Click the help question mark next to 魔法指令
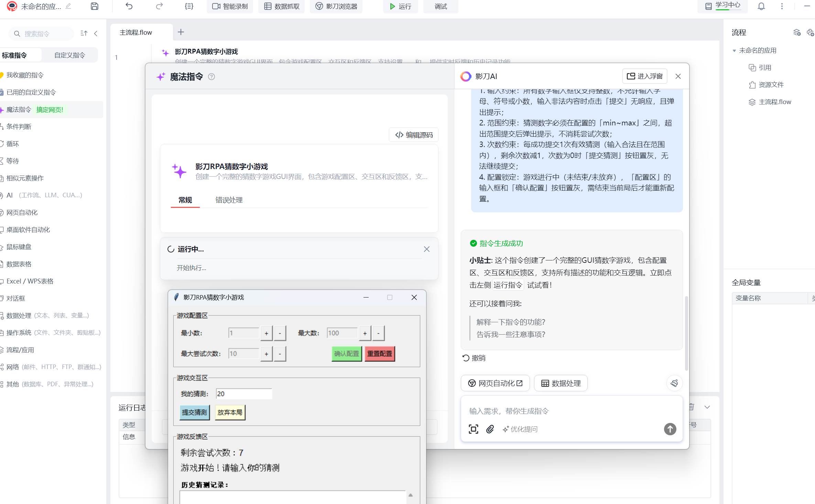The height and width of the screenshot is (504, 815). tap(211, 77)
